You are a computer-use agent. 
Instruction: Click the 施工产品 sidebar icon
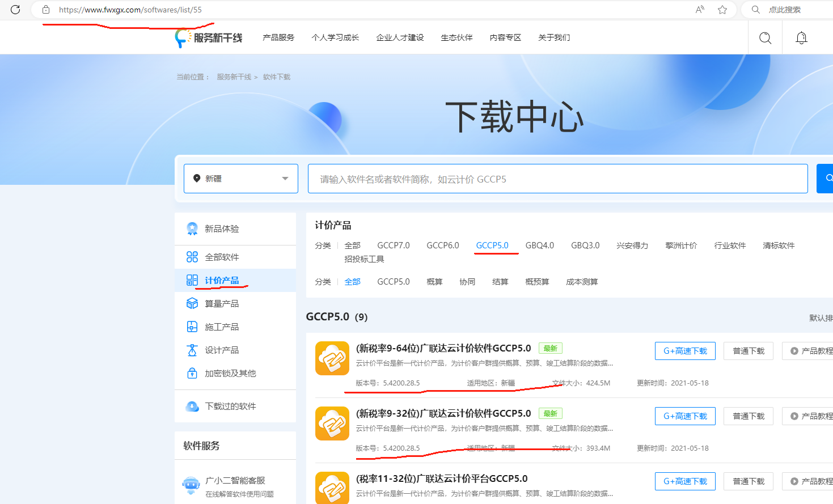[192, 327]
